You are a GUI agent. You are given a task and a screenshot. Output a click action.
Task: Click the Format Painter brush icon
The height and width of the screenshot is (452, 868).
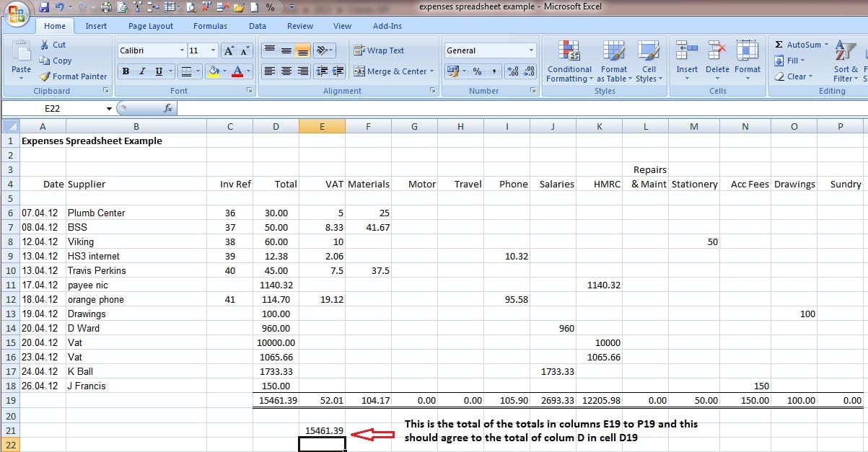45,76
